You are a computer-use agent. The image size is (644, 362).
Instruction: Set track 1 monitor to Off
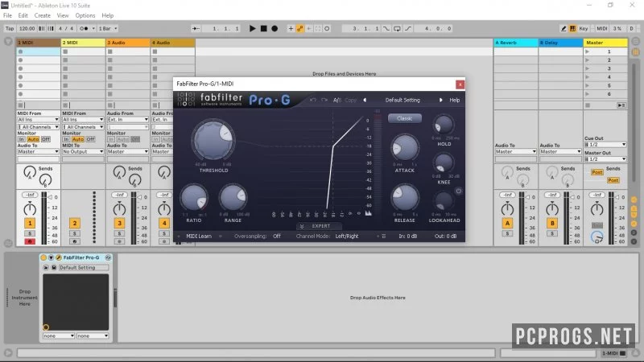point(46,139)
